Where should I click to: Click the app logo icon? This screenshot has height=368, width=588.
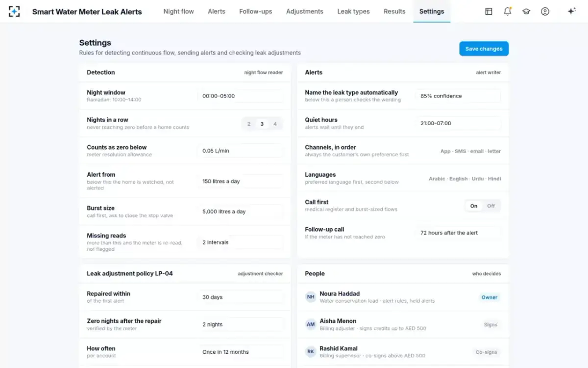click(x=14, y=11)
